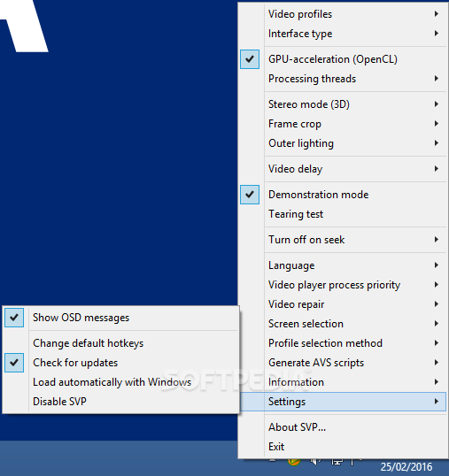This screenshot has width=449, height=476.
Task: Open the Language submenu
Action: pyautogui.click(x=343, y=265)
